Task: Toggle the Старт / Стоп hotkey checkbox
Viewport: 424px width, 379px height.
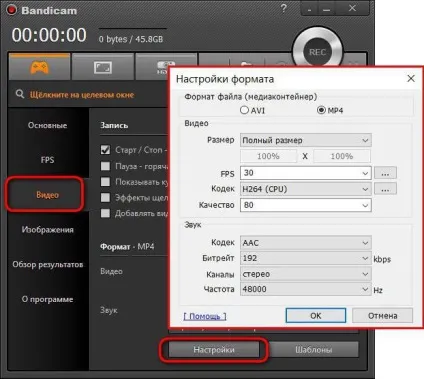Action: point(105,150)
